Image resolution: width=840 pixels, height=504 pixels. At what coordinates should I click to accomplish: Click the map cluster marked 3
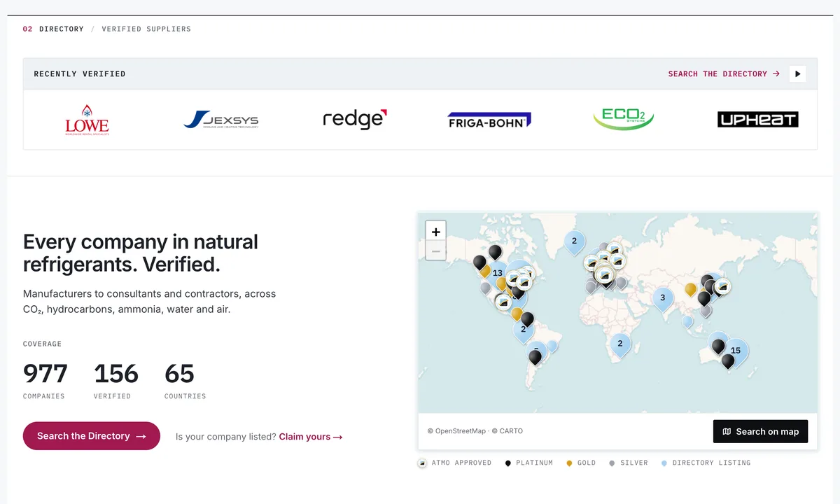tap(663, 300)
